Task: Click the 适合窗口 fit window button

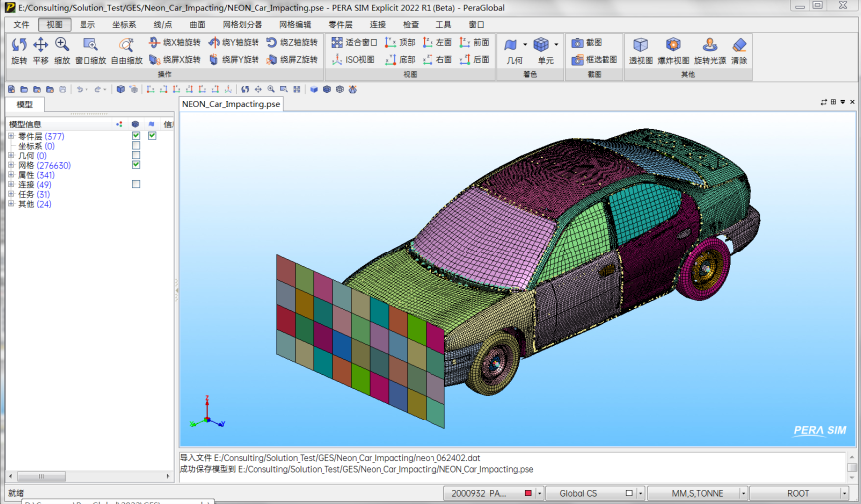Action: coord(354,43)
